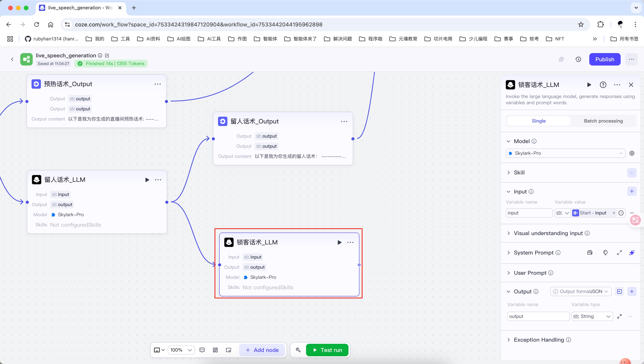Run the 锁客话术_LLM node on canvas
644x364 pixels.
coord(339,242)
